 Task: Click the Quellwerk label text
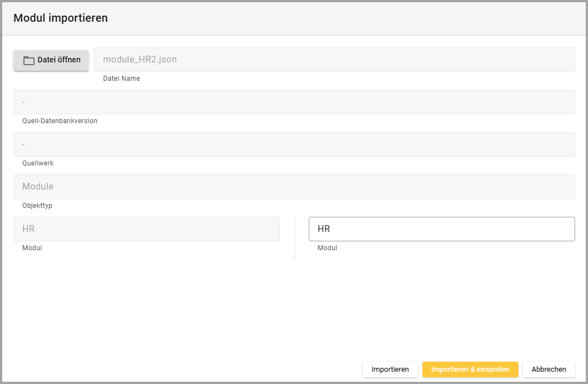tap(38, 163)
